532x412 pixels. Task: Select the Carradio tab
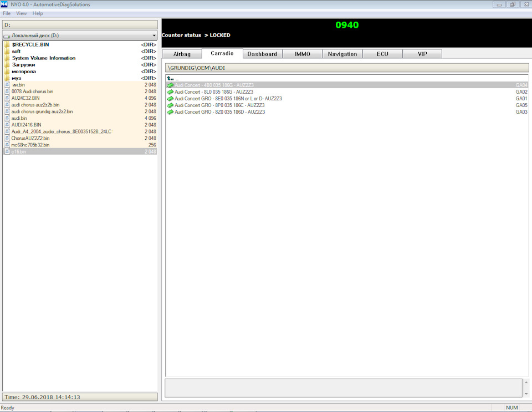[222, 53]
